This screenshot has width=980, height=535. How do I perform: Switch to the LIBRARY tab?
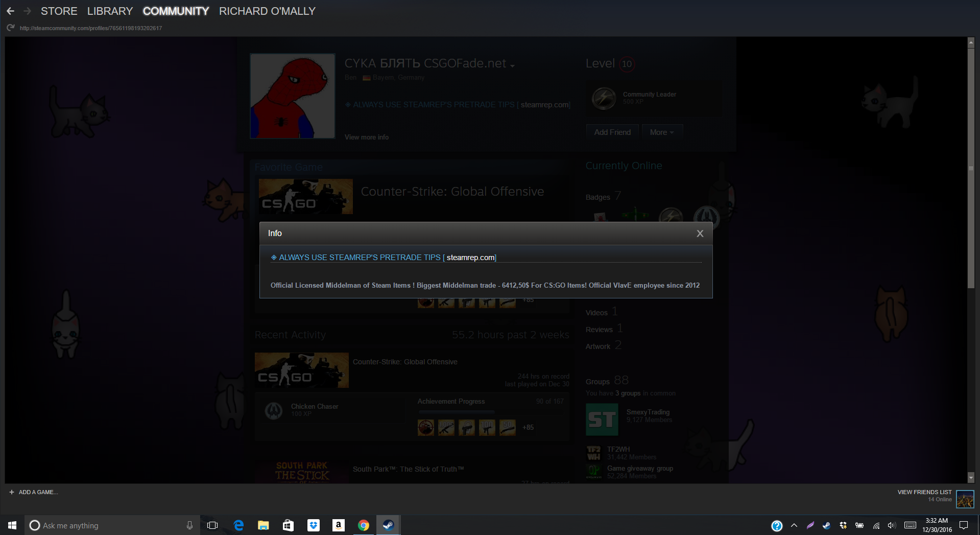point(110,11)
